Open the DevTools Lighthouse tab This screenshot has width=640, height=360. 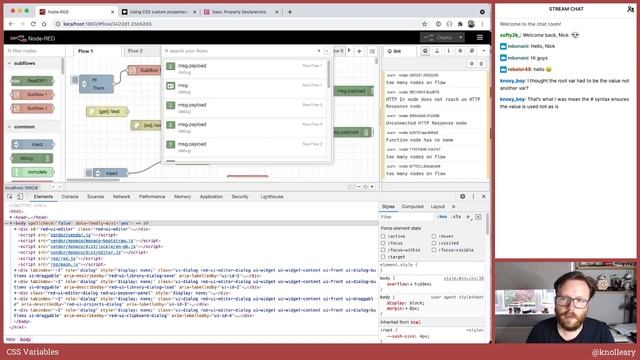[x=272, y=197]
